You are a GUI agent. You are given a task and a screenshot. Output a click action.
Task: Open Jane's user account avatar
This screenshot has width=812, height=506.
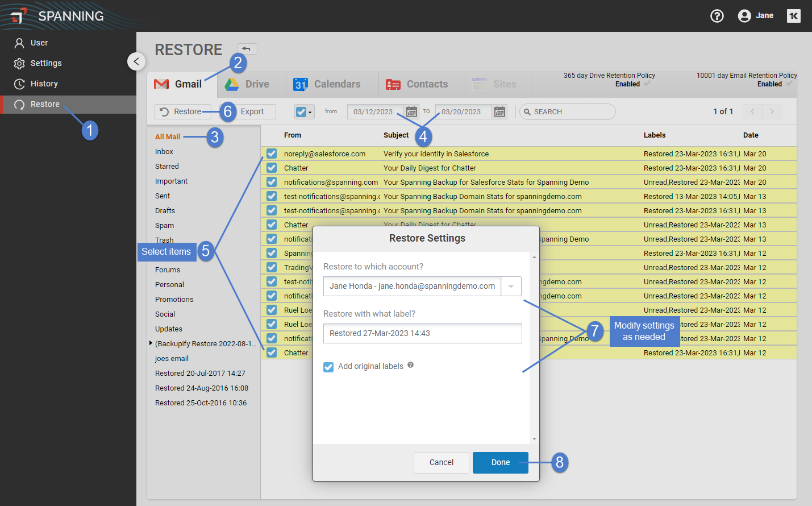(x=744, y=16)
